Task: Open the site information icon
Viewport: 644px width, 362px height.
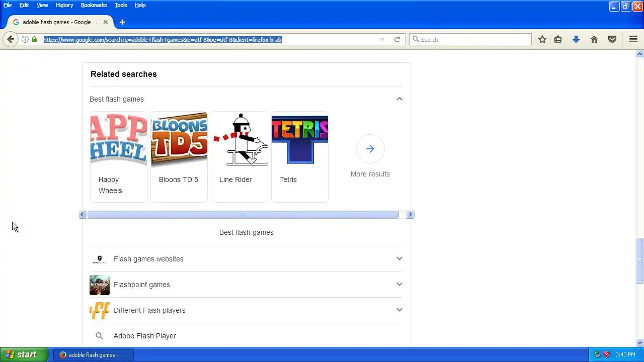Action: point(25,39)
